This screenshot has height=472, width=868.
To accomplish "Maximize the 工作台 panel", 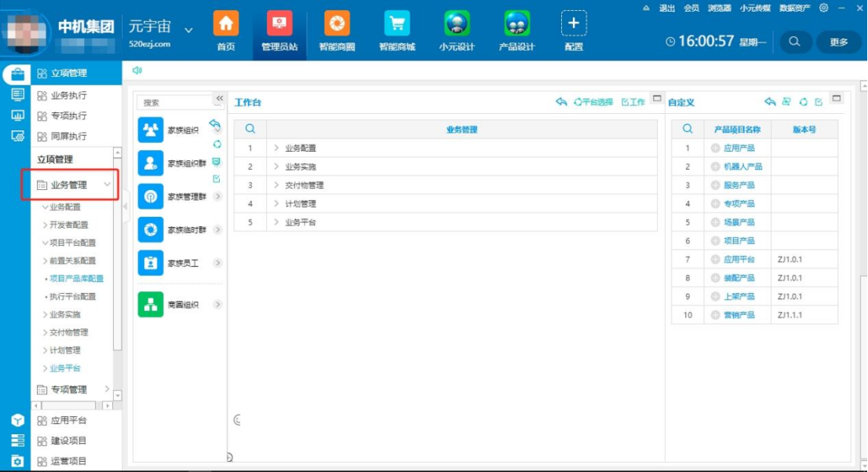I will coord(658,99).
